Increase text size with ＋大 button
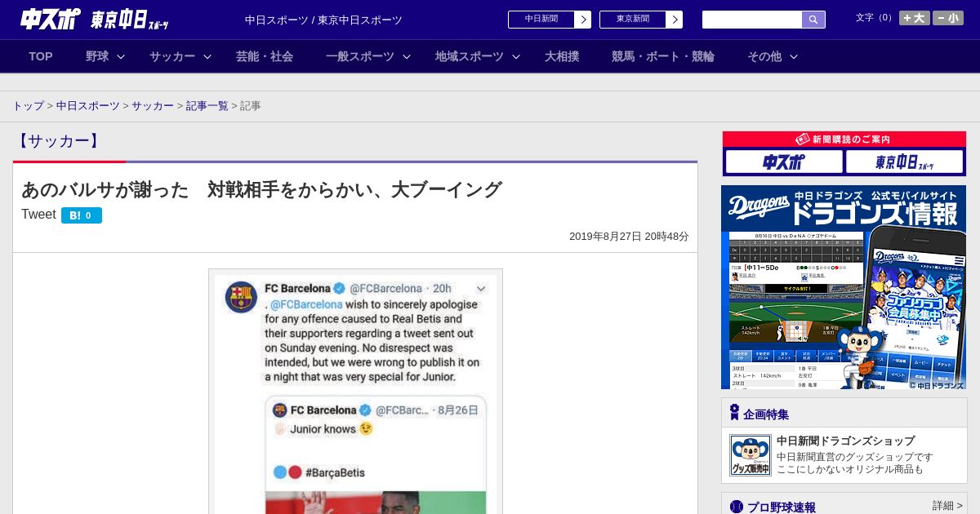Screen dimensions: 980x514 (x=914, y=18)
